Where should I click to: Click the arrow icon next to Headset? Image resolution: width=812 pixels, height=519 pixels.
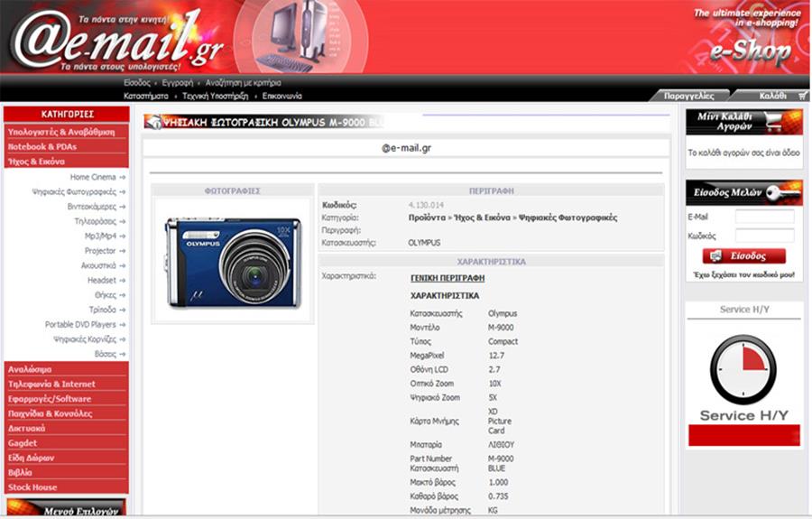point(122,280)
